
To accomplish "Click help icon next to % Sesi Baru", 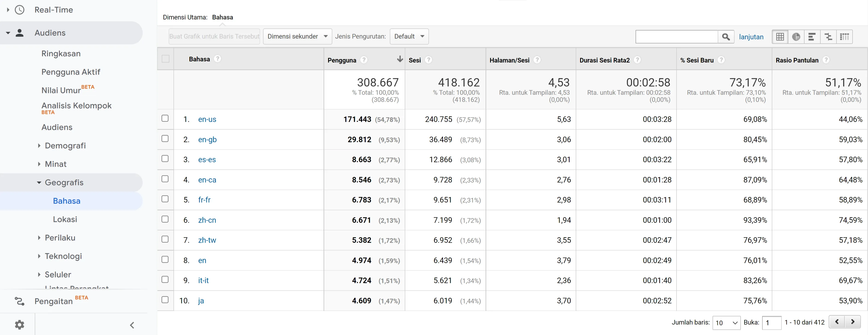I will coord(721,60).
